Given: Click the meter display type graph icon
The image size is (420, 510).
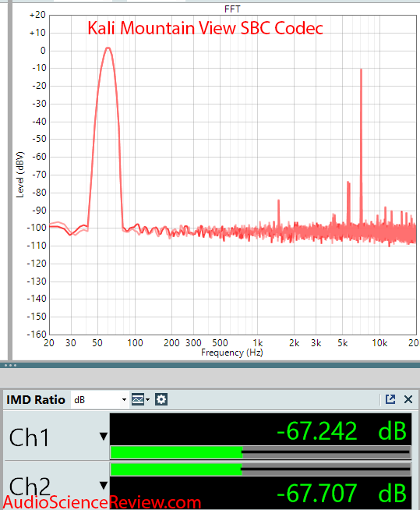Looking at the screenshot, I should (x=138, y=399).
